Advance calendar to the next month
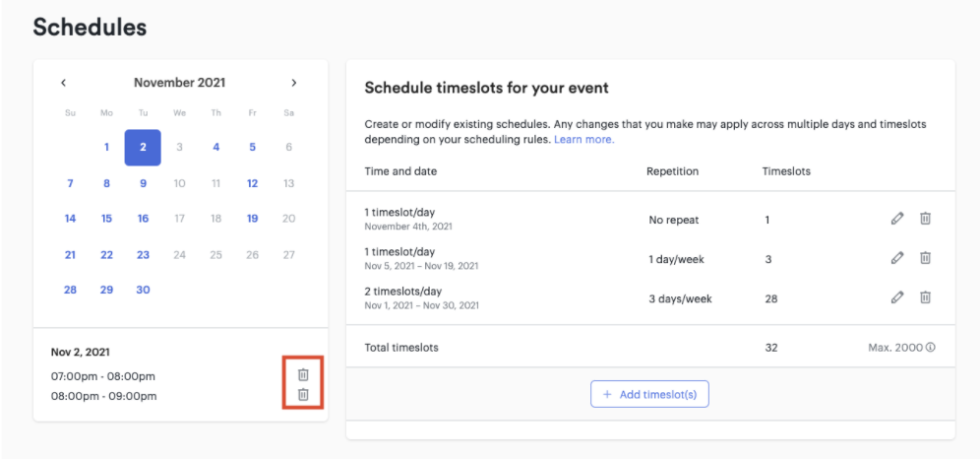 coord(294,83)
